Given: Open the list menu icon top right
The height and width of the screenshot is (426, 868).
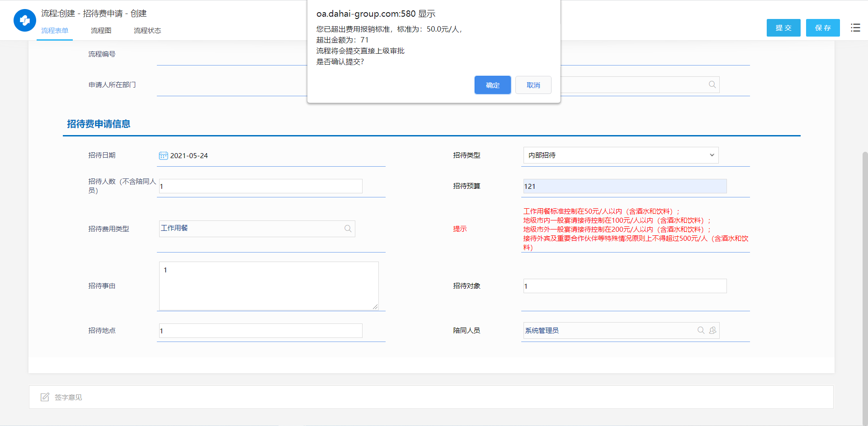Looking at the screenshot, I should coord(855,28).
